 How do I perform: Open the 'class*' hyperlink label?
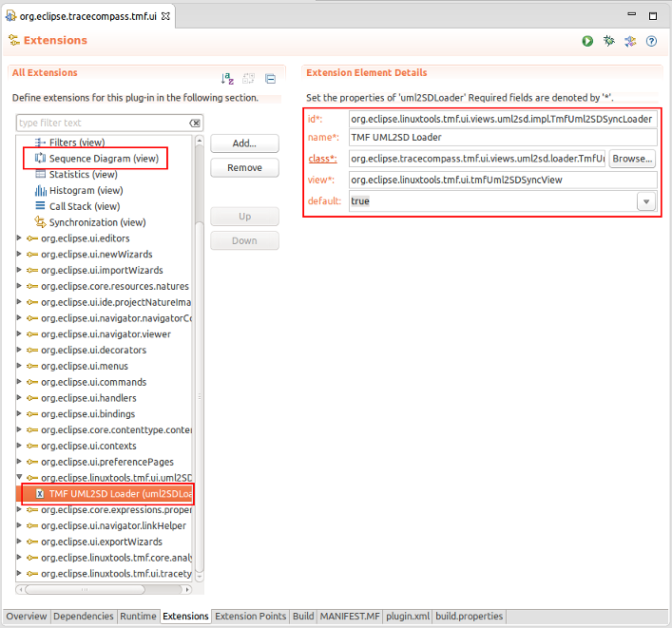coord(321,159)
